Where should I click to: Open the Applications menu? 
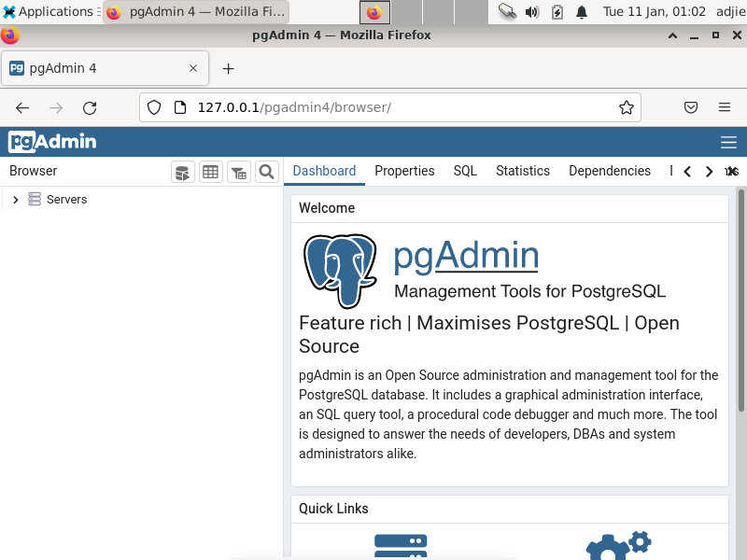pos(50,11)
